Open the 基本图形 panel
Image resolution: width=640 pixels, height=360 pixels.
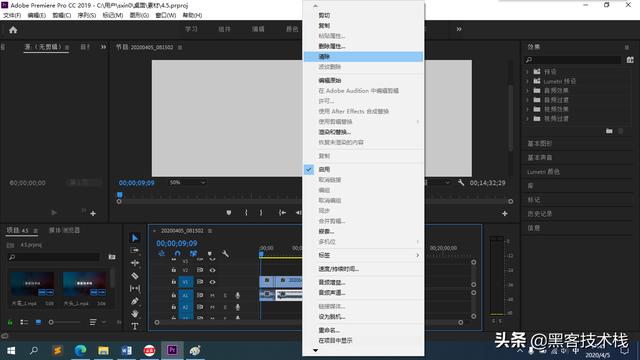point(540,143)
